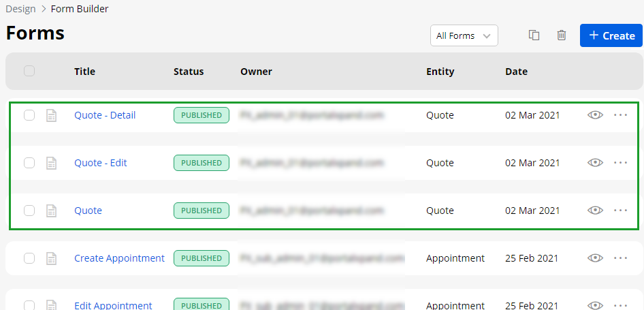Sort by the Status column header
This screenshot has height=310, width=644.
click(x=189, y=72)
